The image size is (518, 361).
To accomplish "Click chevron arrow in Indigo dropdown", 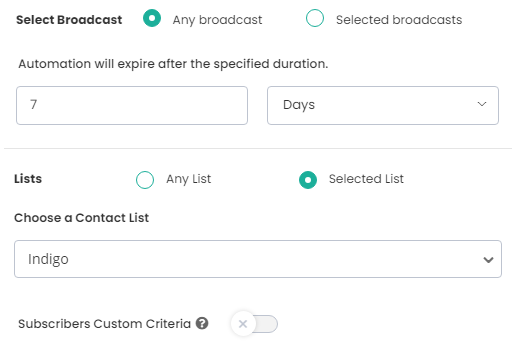I will click(x=488, y=260).
